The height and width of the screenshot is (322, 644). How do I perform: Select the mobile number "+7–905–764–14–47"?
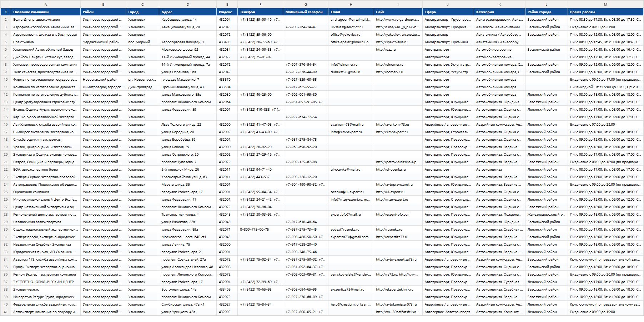(x=306, y=27)
